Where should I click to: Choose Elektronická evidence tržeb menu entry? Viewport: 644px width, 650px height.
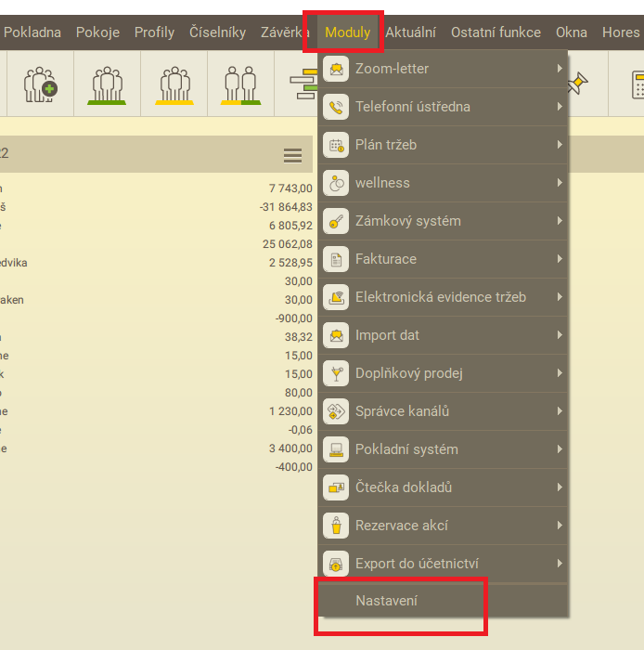pyautogui.click(x=440, y=297)
